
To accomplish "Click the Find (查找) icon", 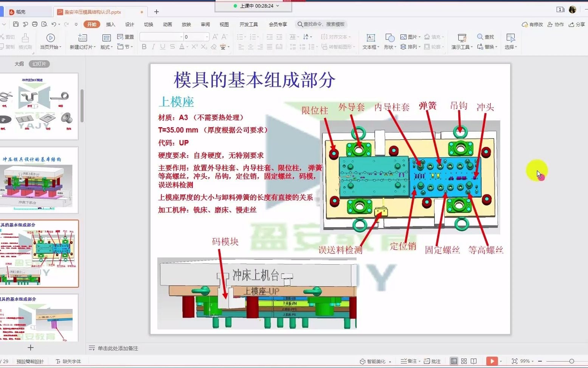I will click(480, 37).
